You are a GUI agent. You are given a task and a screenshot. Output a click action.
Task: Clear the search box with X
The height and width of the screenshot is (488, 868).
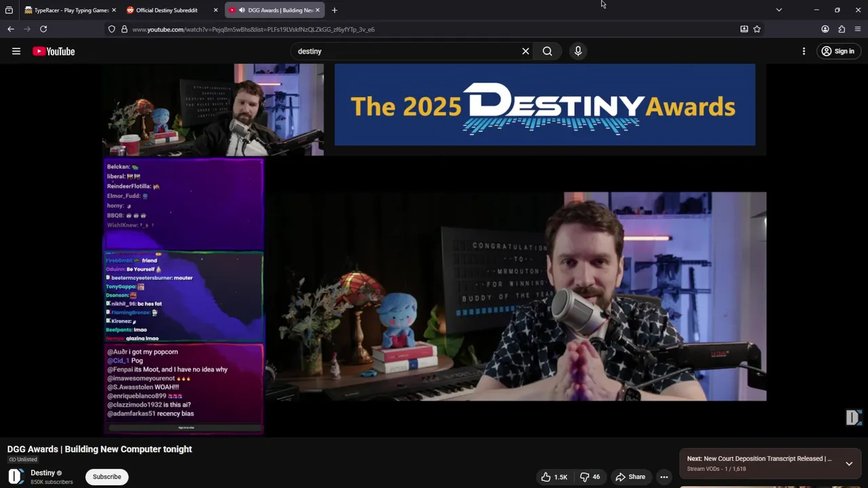tap(526, 51)
